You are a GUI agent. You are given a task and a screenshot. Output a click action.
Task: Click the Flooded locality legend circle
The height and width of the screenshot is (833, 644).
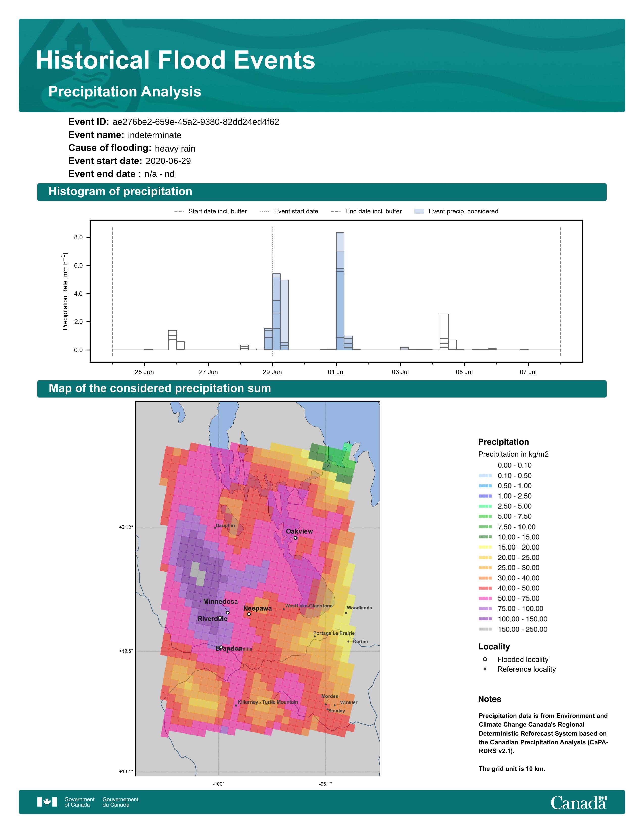485,659
